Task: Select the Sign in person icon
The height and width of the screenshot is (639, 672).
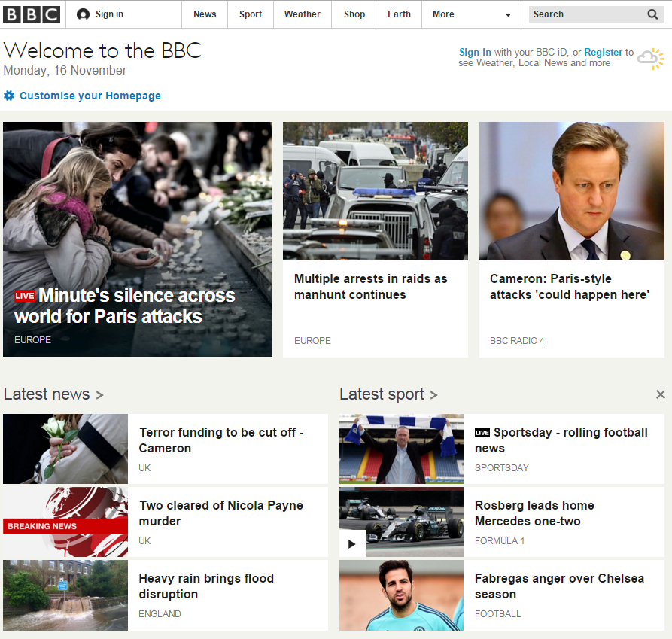Action: tap(81, 14)
